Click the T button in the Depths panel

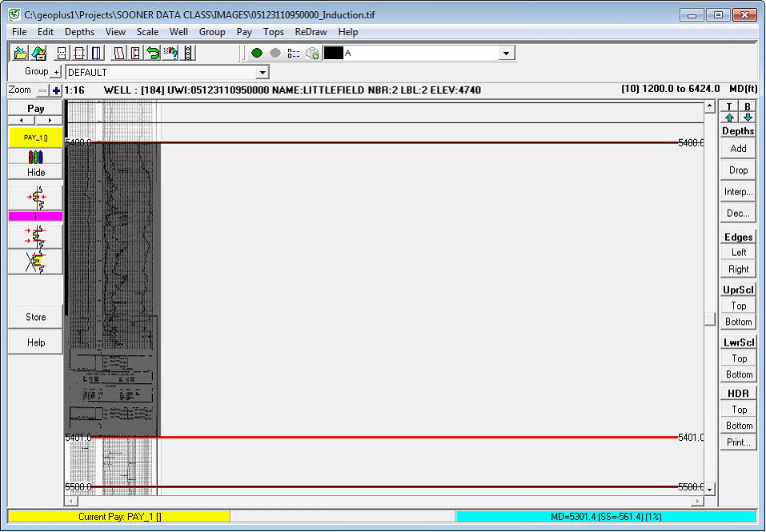(728, 106)
